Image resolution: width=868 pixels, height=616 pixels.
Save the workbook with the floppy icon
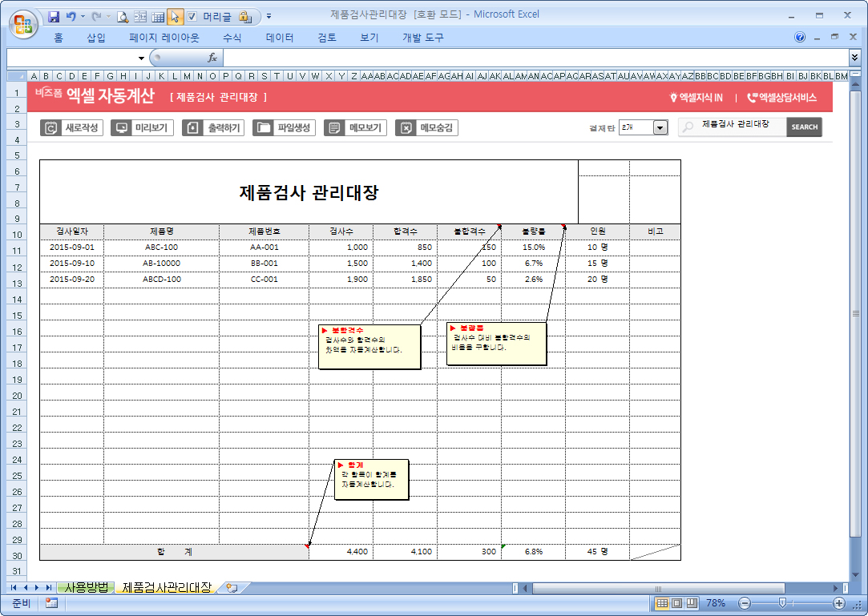point(54,17)
